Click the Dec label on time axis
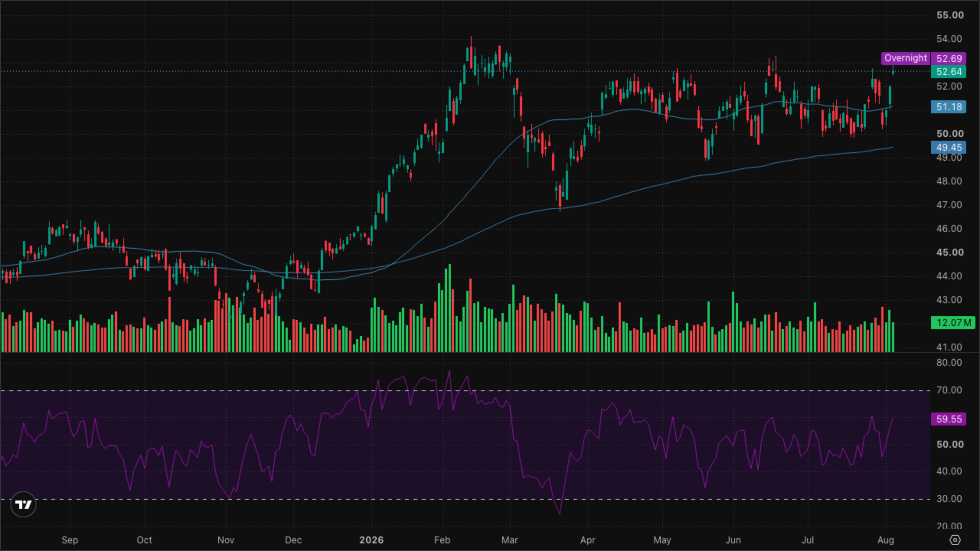980x551 pixels. pyautogui.click(x=293, y=540)
